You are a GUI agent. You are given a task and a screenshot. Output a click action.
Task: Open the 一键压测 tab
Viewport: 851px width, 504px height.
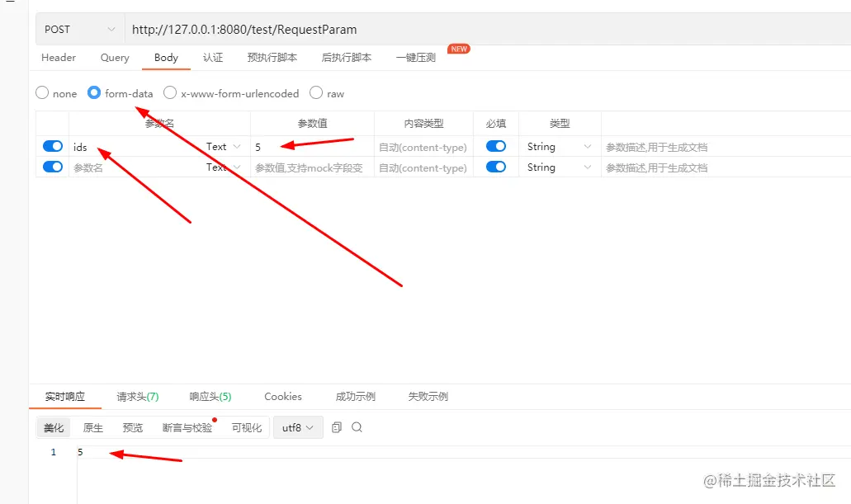coord(416,58)
